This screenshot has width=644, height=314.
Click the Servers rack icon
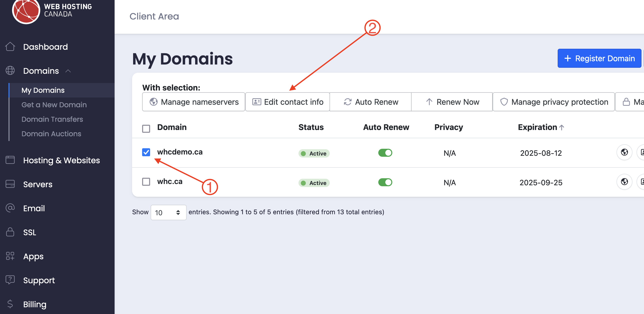(x=10, y=184)
